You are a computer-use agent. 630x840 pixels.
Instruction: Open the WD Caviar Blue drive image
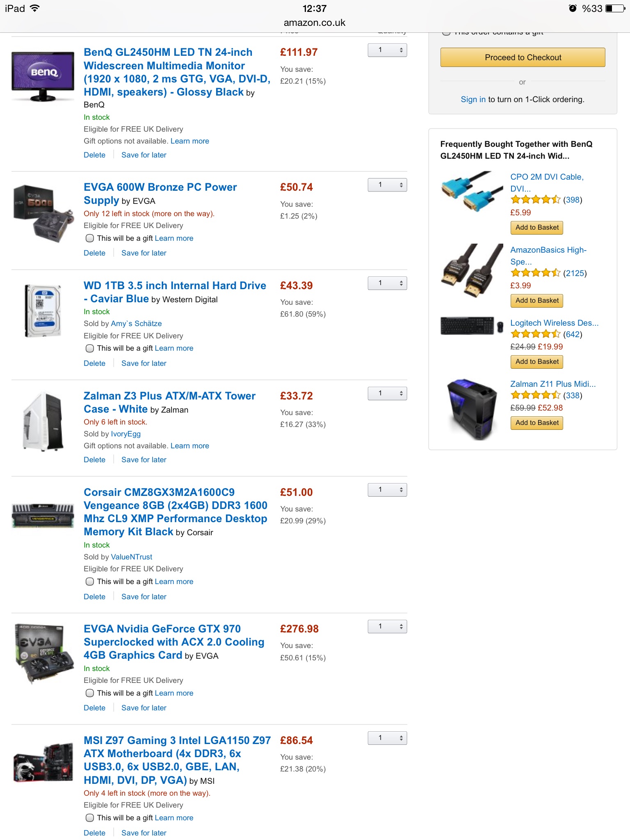click(x=43, y=311)
